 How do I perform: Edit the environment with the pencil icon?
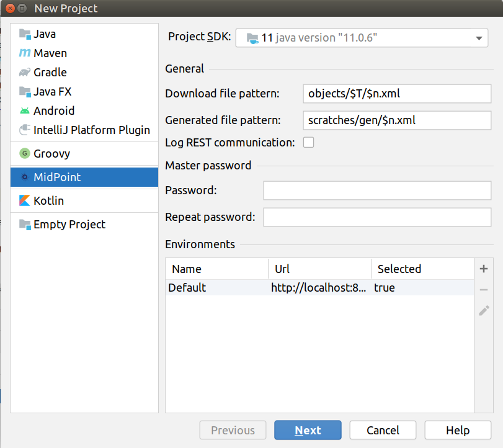[x=483, y=310]
